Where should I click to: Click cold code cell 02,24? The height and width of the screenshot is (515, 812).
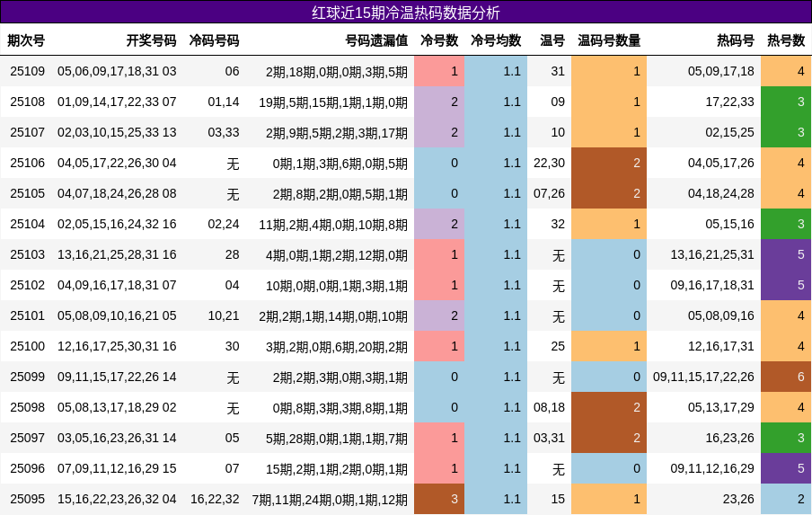tap(224, 224)
